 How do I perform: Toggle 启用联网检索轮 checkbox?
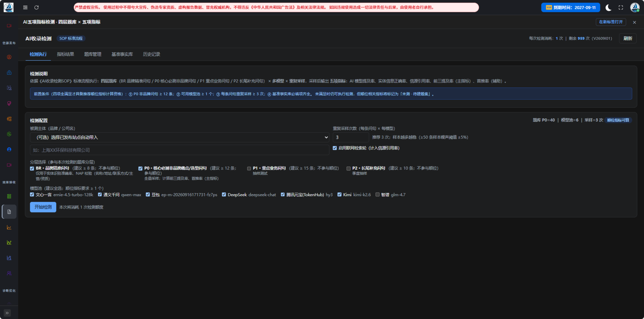(x=335, y=148)
